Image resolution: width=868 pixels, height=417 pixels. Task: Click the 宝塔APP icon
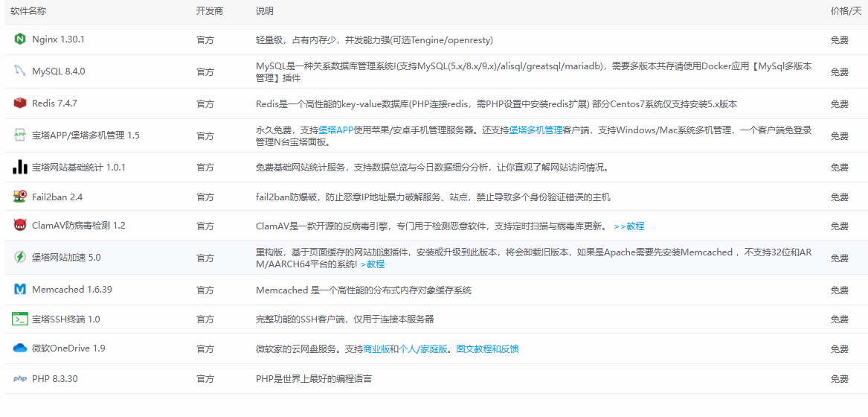[x=20, y=136]
